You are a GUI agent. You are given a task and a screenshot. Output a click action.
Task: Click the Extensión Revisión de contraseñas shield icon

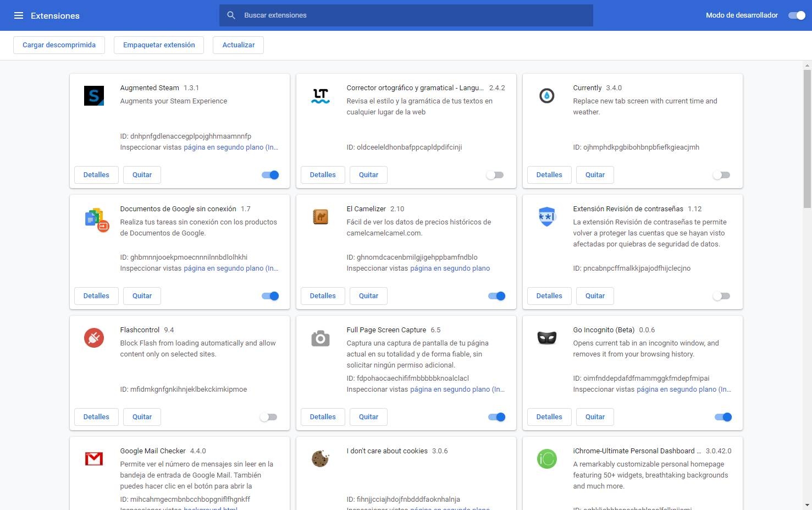[547, 217]
